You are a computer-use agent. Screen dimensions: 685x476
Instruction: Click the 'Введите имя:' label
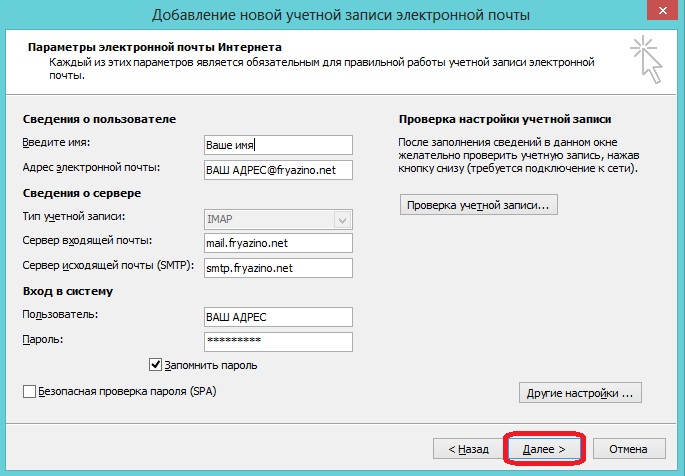[x=56, y=142]
